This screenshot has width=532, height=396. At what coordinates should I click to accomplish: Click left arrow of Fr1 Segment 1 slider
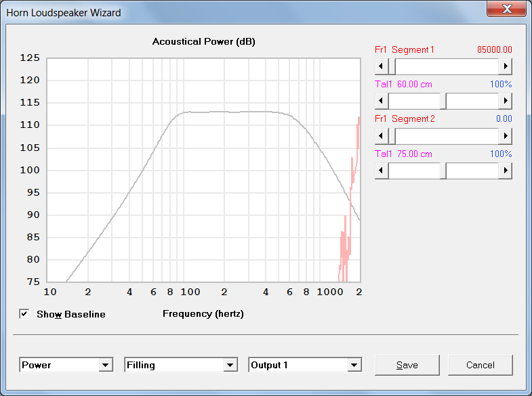click(x=382, y=66)
